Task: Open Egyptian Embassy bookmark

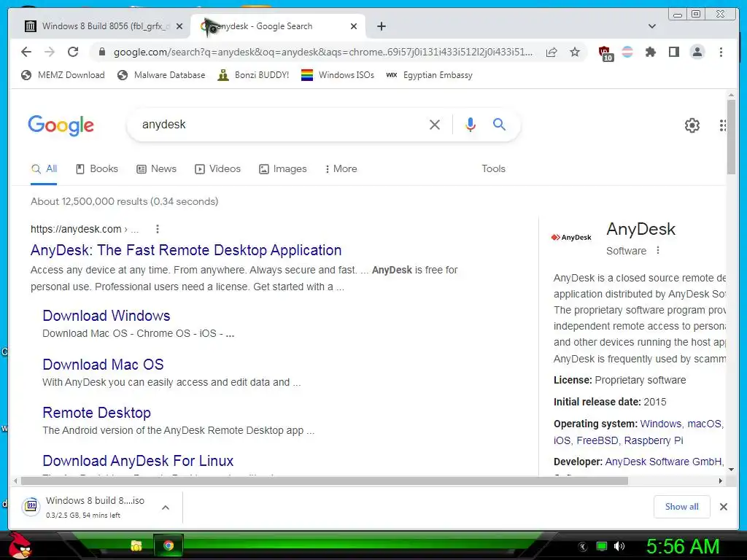Action: [x=429, y=75]
